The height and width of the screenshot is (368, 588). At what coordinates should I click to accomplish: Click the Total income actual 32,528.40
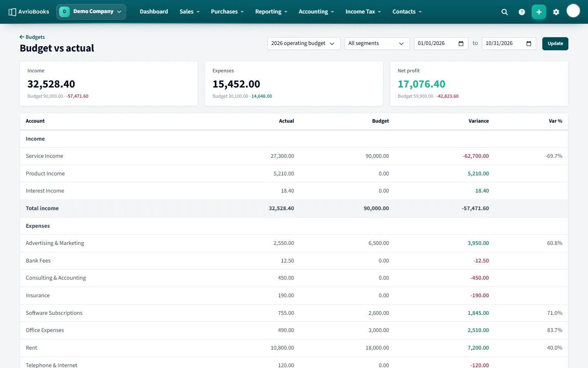(281, 209)
